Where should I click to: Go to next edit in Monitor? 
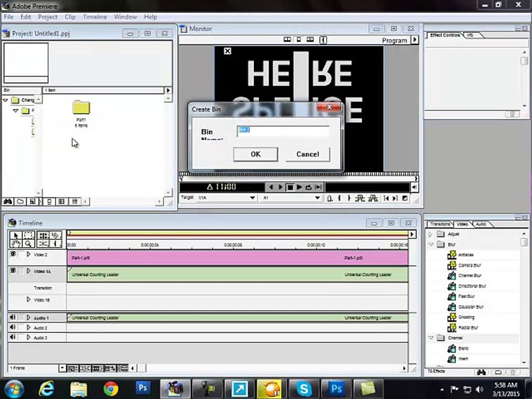click(395, 198)
